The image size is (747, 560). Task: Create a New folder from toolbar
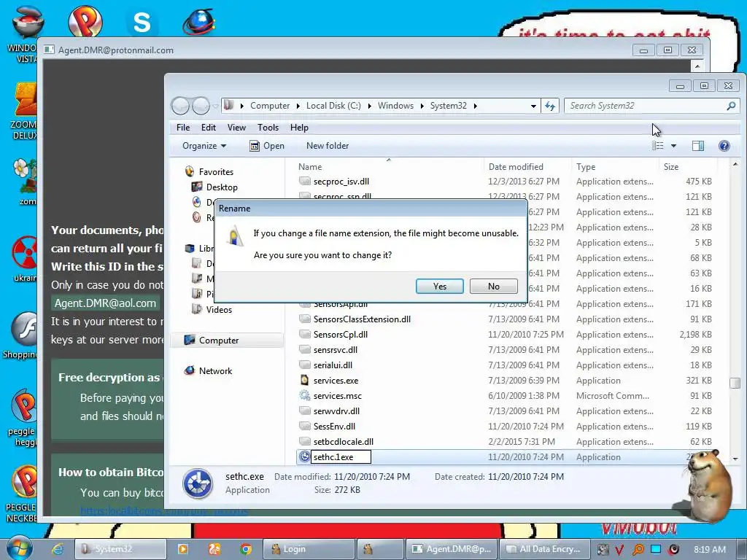point(328,146)
